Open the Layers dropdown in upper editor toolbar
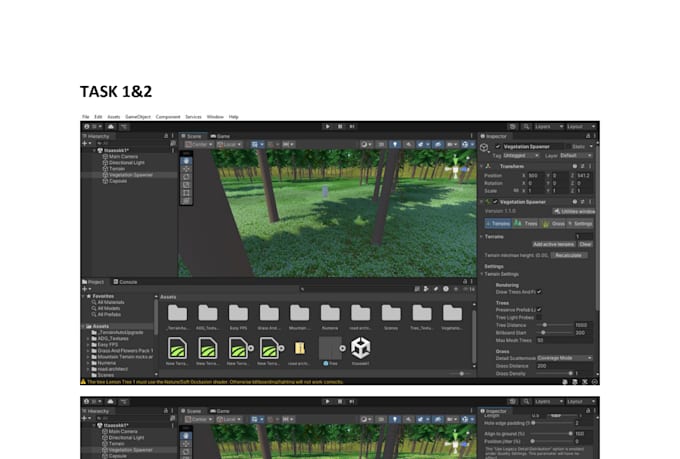The width and height of the screenshot is (680, 459). (x=548, y=127)
